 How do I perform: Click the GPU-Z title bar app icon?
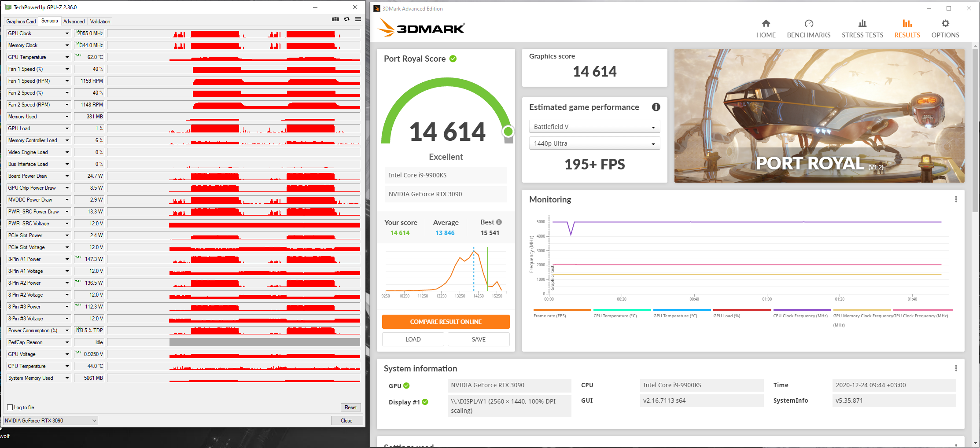[8, 7]
